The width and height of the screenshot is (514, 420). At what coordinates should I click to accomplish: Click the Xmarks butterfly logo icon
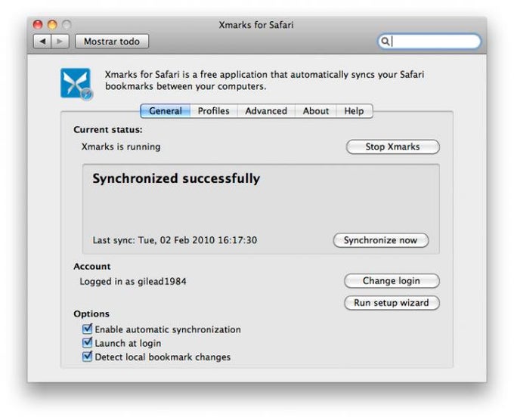pyautogui.click(x=76, y=83)
